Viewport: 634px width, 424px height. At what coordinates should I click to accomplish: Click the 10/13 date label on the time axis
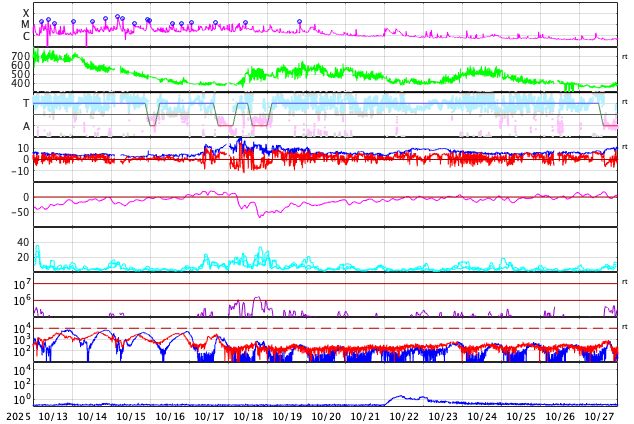coord(53,416)
